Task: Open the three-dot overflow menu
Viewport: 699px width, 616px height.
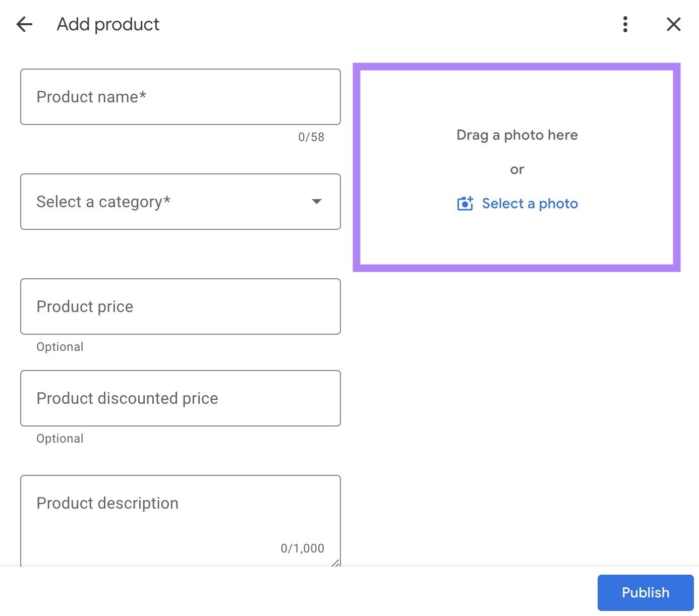Action: (x=625, y=24)
